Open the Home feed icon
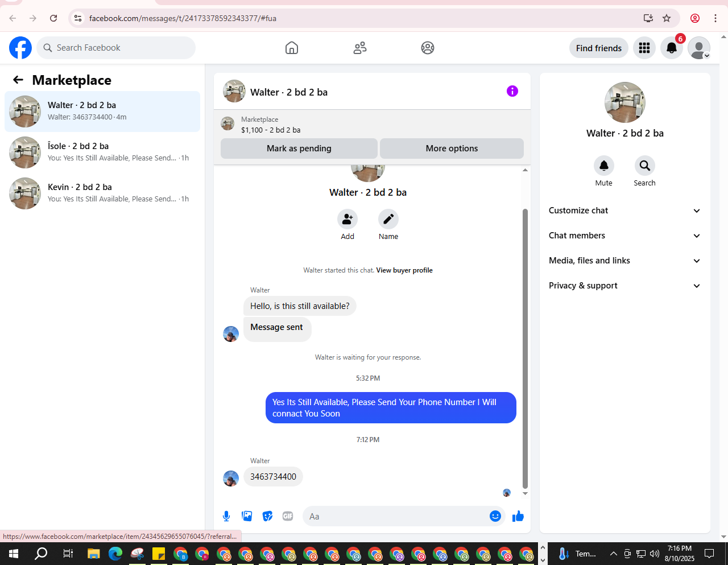Viewport: 728px width, 565px height. tap(292, 48)
